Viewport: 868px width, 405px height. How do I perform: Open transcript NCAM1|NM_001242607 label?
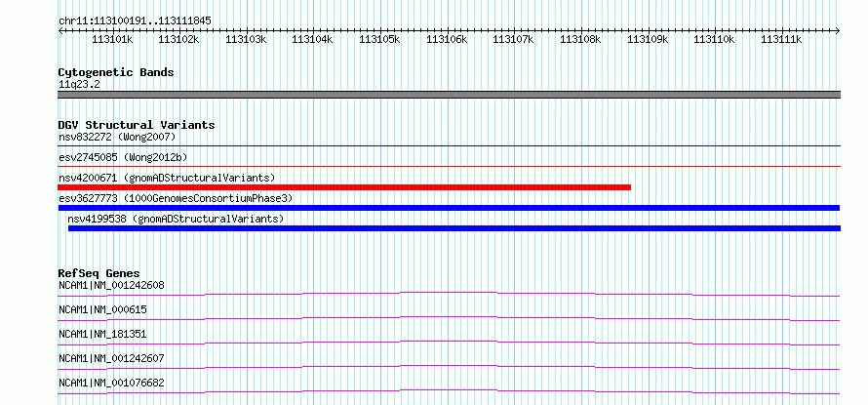click(x=111, y=358)
